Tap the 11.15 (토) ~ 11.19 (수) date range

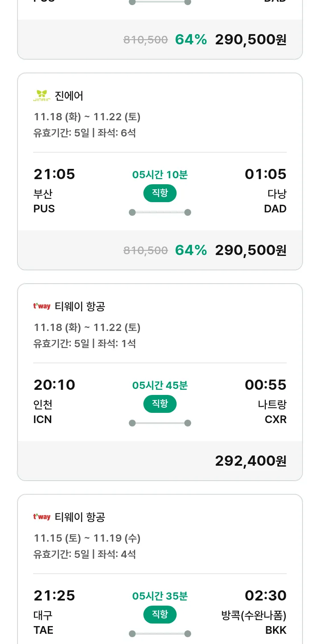click(x=87, y=538)
